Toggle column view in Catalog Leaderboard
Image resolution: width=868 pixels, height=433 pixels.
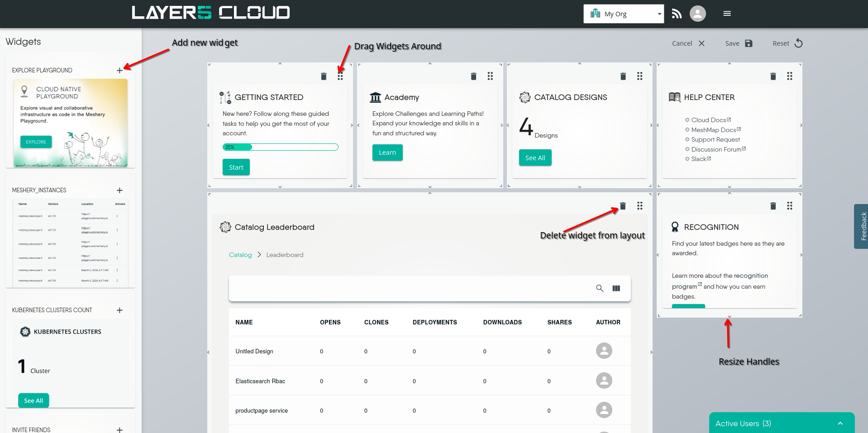pyautogui.click(x=616, y=288)
